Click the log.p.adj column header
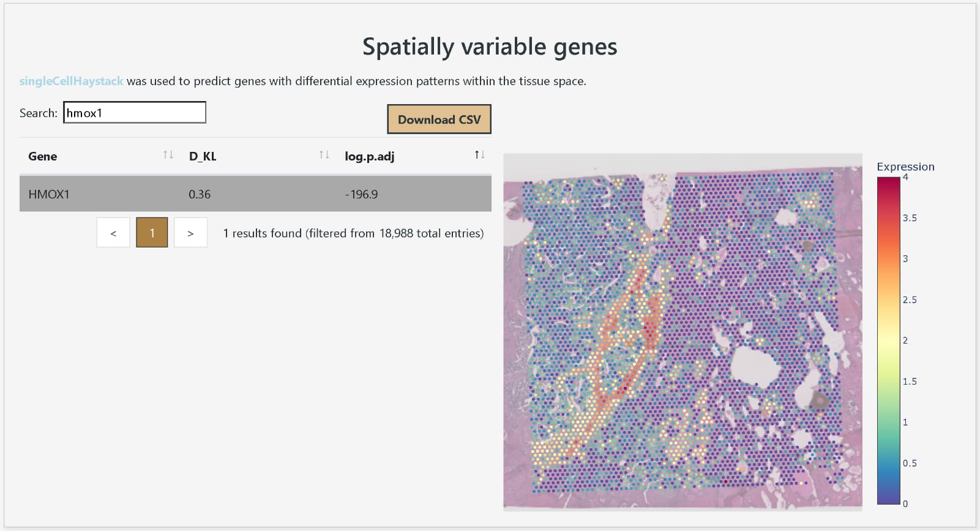This screenshot has width=980, height=531. click(369, 156)
